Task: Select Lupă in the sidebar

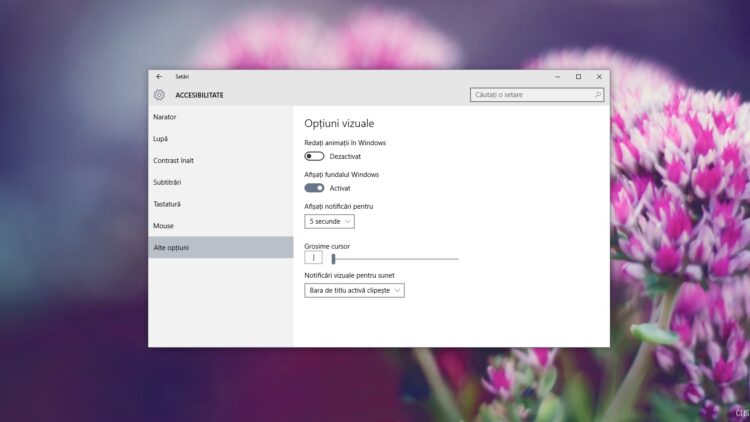Action: tap(161, 139)
